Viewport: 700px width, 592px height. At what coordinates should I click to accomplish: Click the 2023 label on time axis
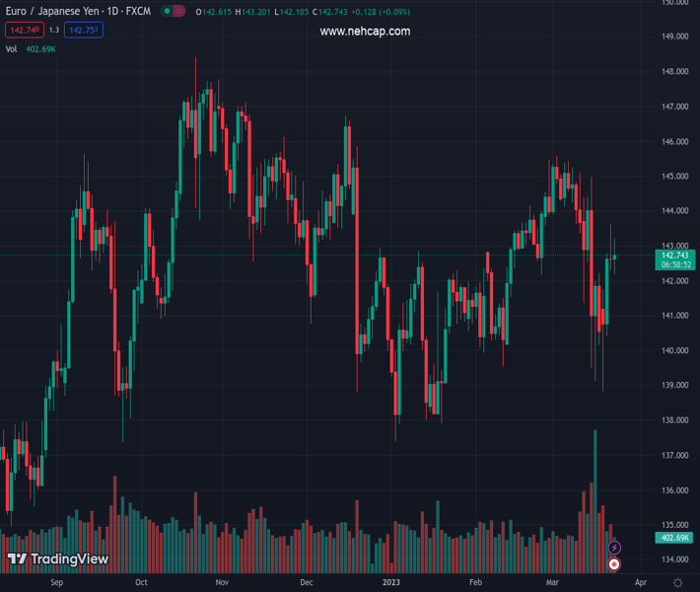pyautogui.click(x=391, y=582)
